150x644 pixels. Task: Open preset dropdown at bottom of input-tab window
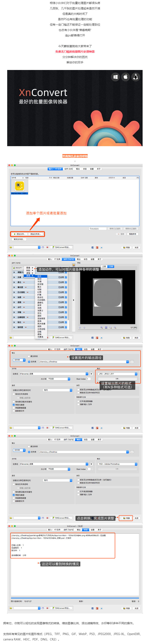point(27,247)
